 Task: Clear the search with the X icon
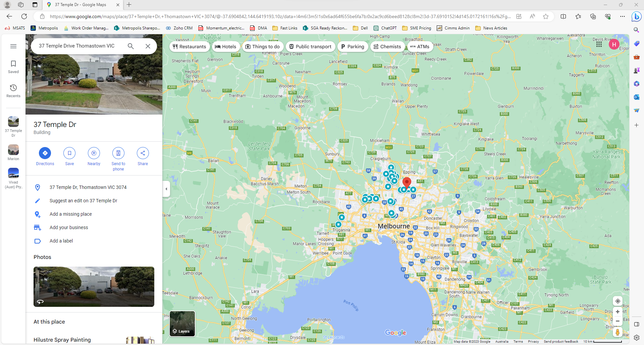click(148, 46)
